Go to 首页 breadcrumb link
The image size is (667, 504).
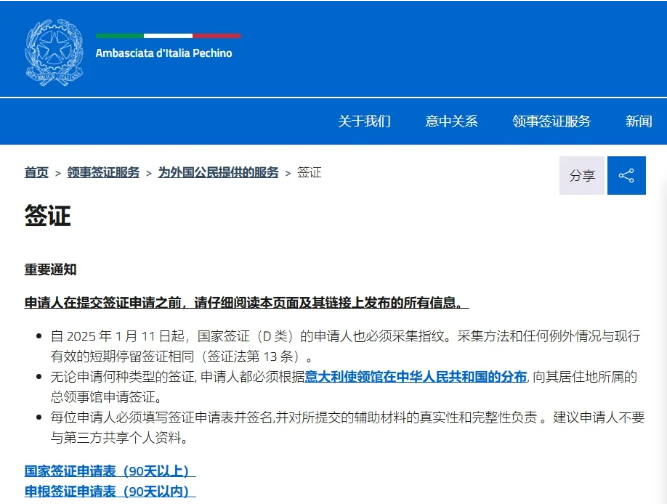pos(37,172)
